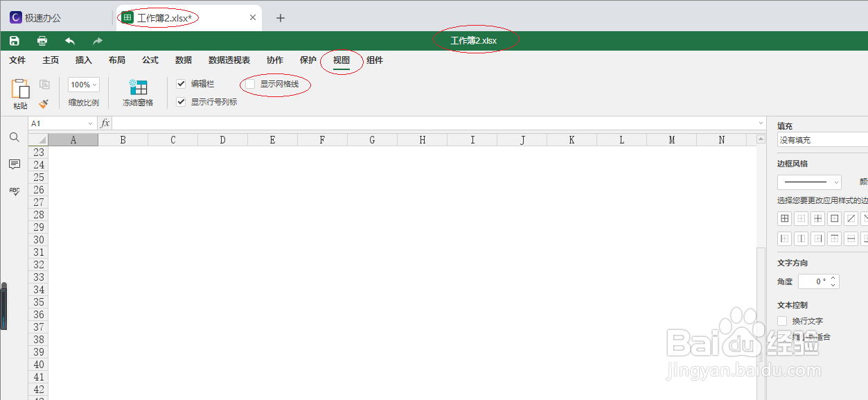Open the comments icon in left sidebar
The height and width of the screenshot is (400, 868).
click(14, 164)
